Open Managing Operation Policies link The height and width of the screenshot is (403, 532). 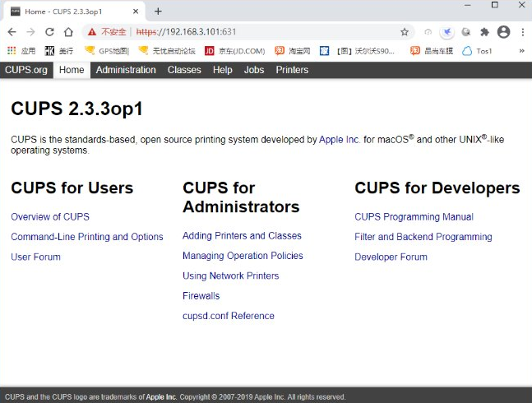pyautogui.click(x=243, y=256)
